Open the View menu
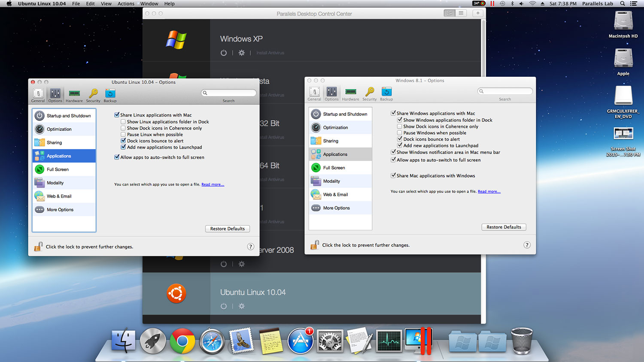Image resolution: width=644 pixels, height=362 pixels. (x=106, y=3)
